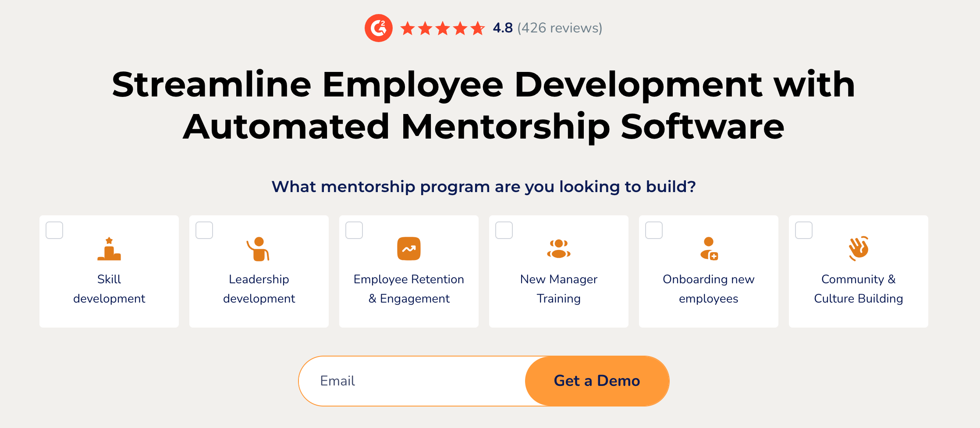The image size is (980, 428).
Task: Tick the Leadership development checkbox
Action: pyautogui.click(x=204, y=230)
